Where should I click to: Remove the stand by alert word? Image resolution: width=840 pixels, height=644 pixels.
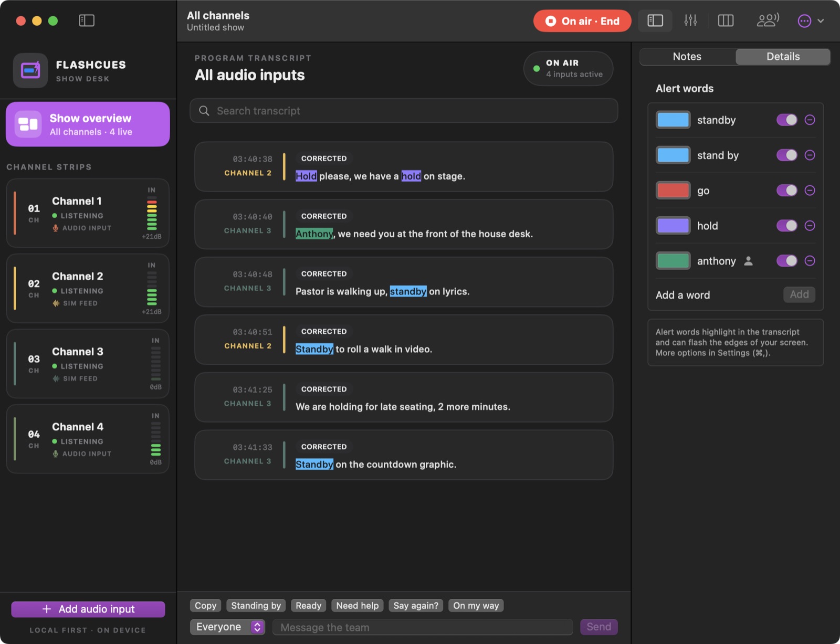click(x=810, y=155)
